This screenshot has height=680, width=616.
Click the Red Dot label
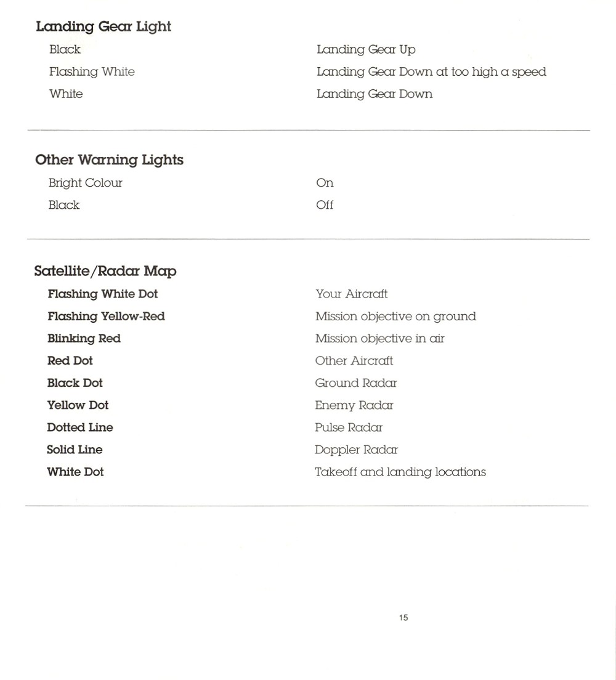pyautogui.click(x=70, y=361)
